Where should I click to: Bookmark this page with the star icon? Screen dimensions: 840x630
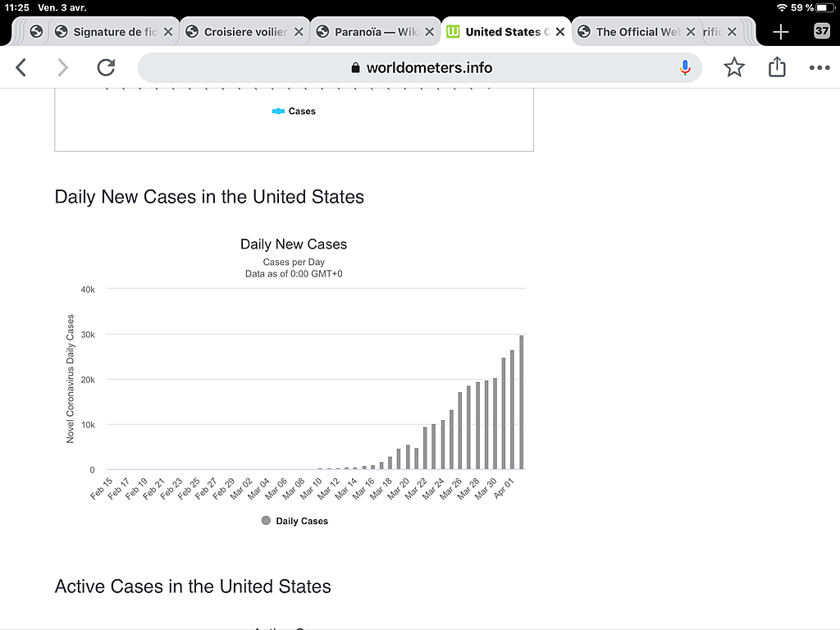[x=734, y=67]
